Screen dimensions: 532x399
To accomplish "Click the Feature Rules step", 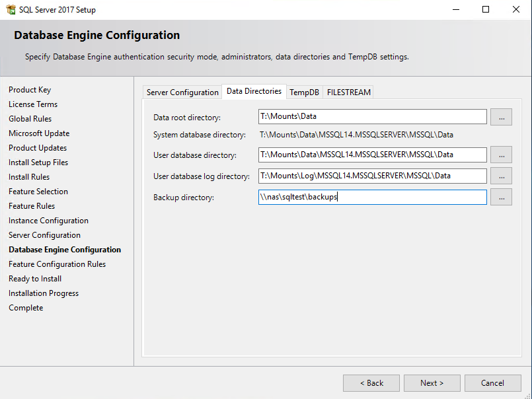I will coord(32,206).
